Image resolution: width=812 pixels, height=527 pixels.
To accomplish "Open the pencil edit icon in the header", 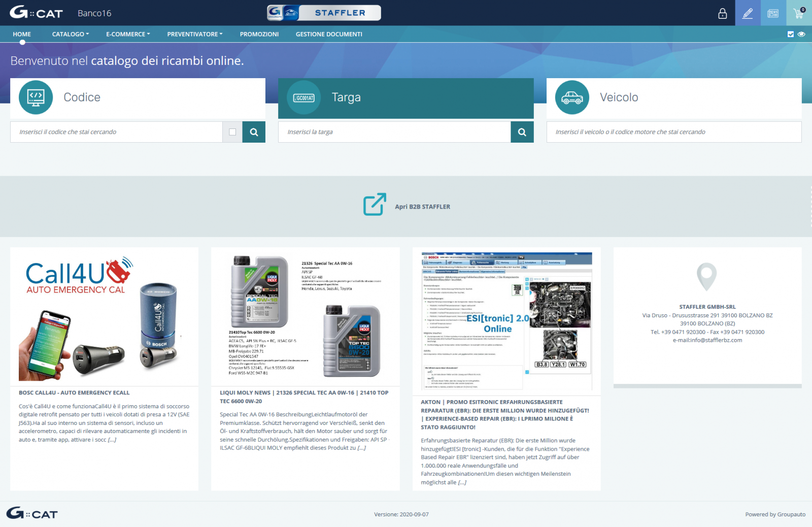I will point(748,13).
